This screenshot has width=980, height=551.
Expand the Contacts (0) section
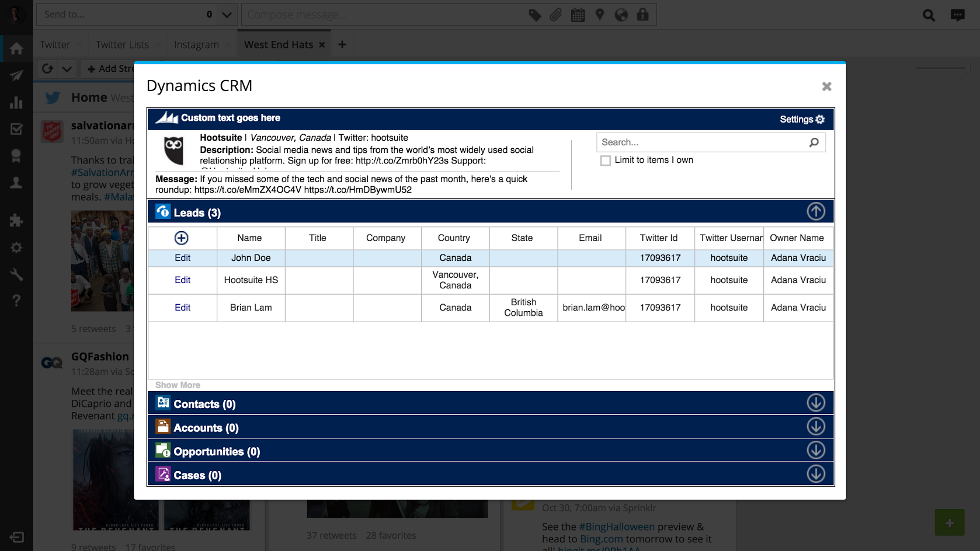pos(816,403)
